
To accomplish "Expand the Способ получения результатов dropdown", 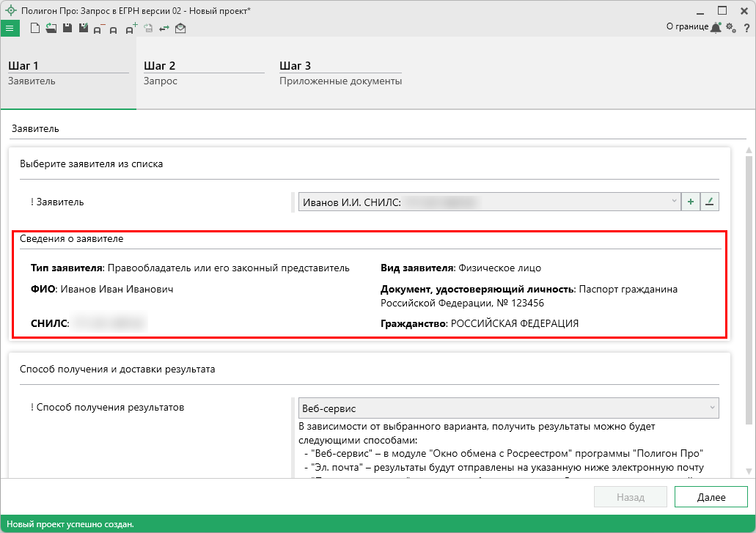I will [711, 408].
